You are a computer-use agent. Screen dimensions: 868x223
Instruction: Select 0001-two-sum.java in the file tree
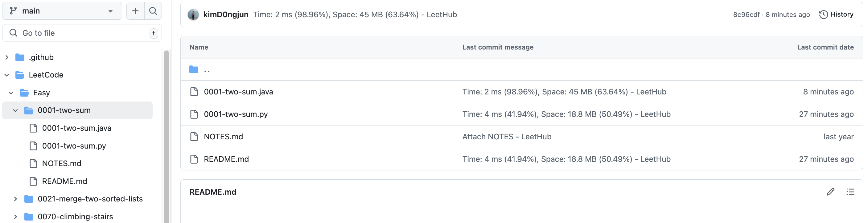click(76, 128)
